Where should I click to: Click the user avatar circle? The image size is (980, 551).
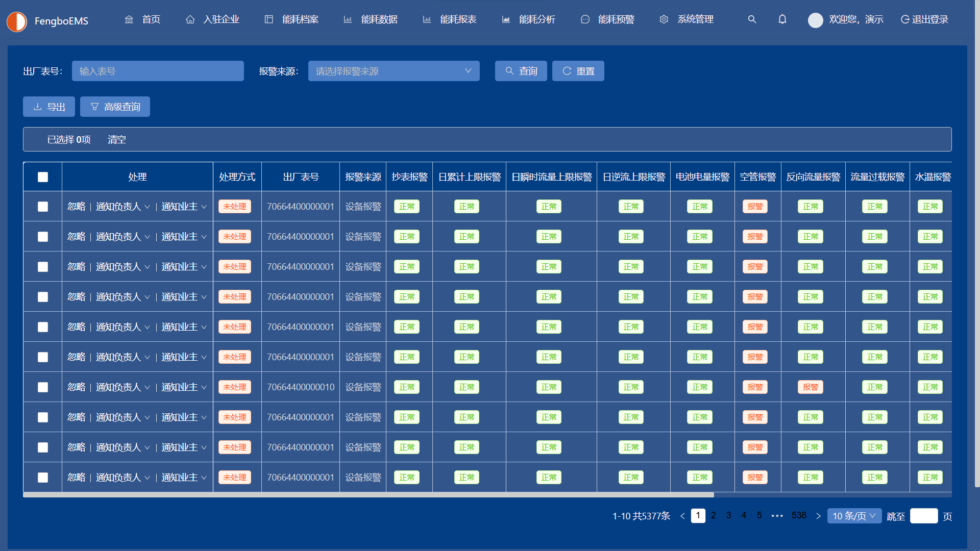tap(815, 20)
